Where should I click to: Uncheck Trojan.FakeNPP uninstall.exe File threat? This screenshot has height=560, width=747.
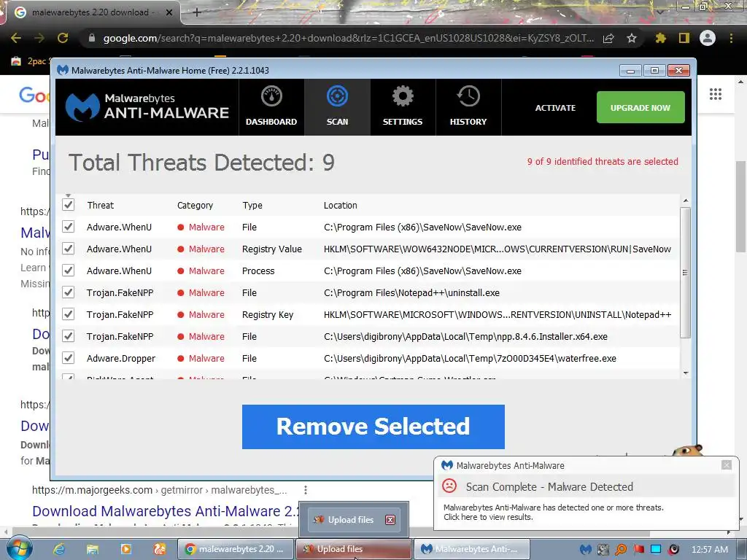(x=68, y=292)
